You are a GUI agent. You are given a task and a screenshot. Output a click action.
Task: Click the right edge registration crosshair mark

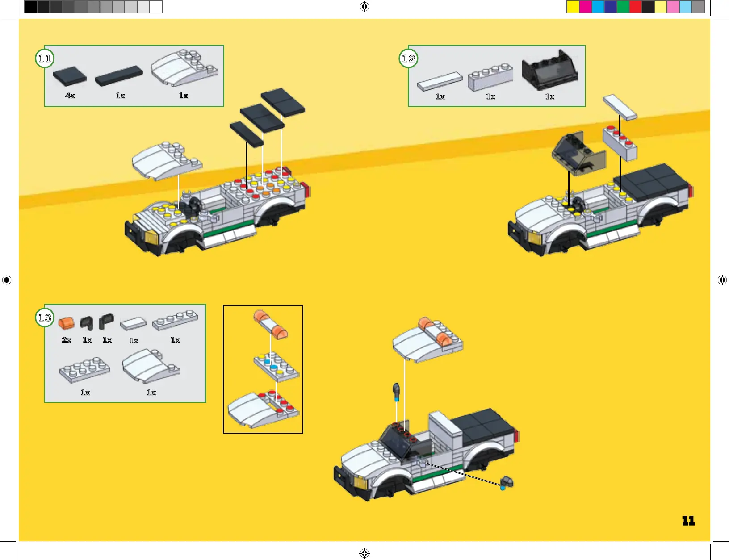coord(722,280)
